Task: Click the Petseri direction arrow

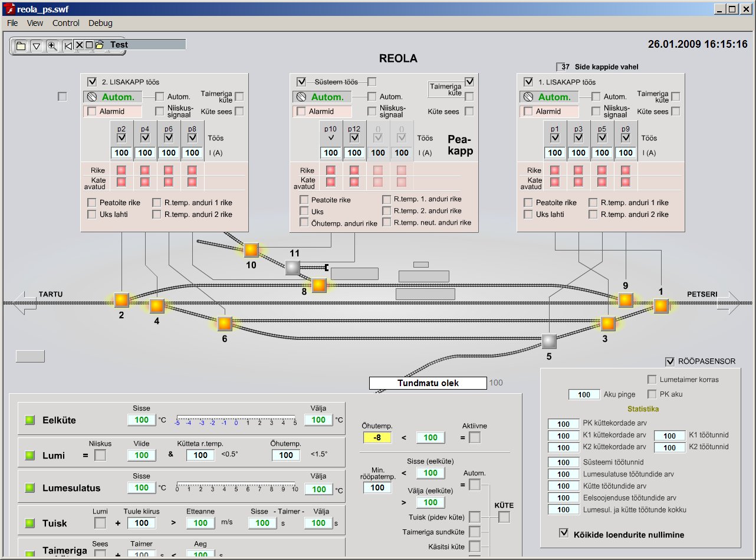Action: point(729,302)
